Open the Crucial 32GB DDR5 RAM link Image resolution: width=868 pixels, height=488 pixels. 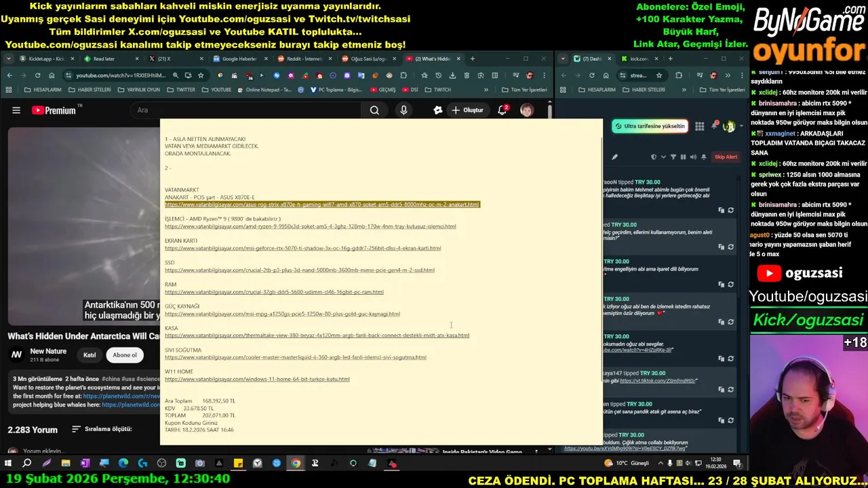pos(274,292)
